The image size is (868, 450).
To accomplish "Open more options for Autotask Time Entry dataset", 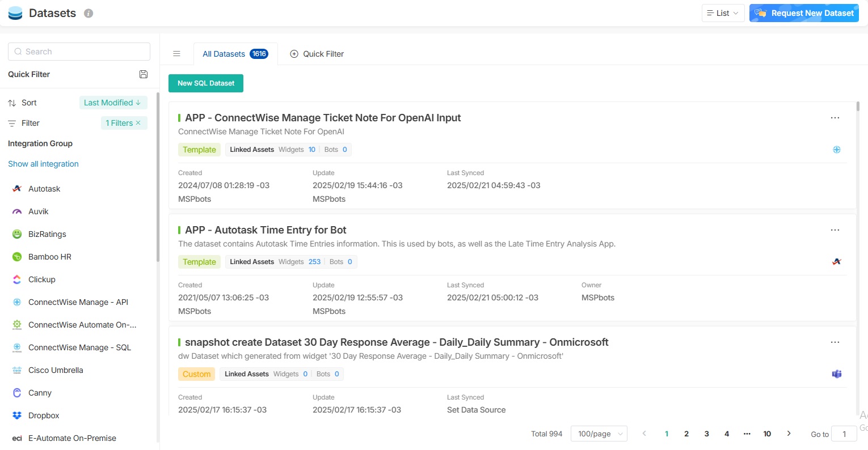I will click(835, 230).
